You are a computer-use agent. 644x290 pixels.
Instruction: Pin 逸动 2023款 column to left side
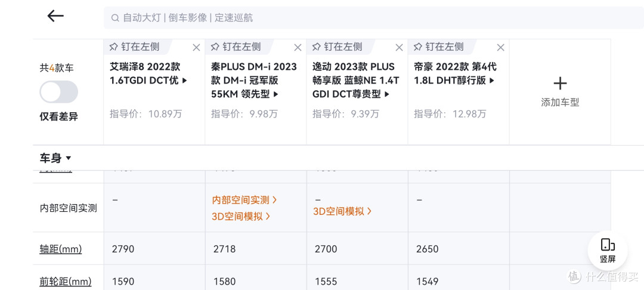337,47
